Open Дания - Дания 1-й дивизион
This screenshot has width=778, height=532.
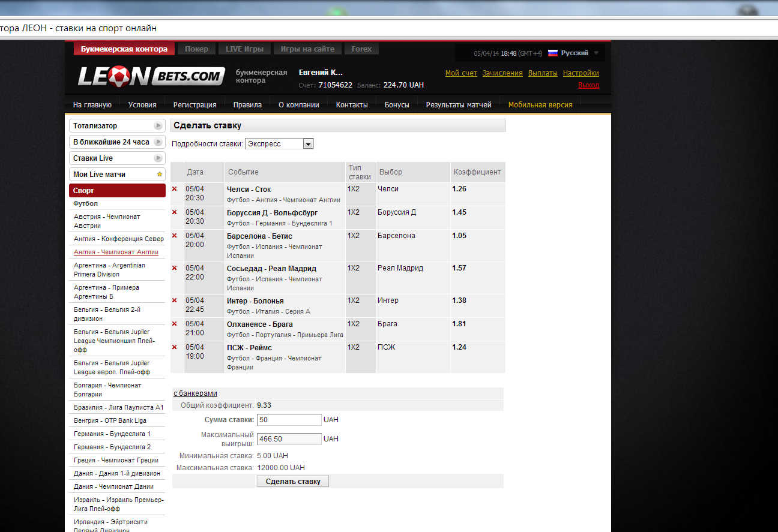pyautogui.click(x=116, y=473)
